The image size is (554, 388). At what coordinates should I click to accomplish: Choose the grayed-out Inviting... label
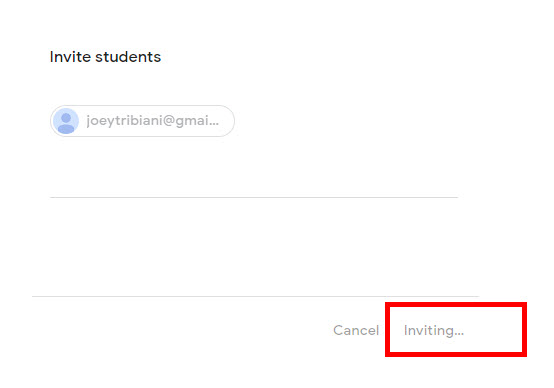click(x=434, y=330)
